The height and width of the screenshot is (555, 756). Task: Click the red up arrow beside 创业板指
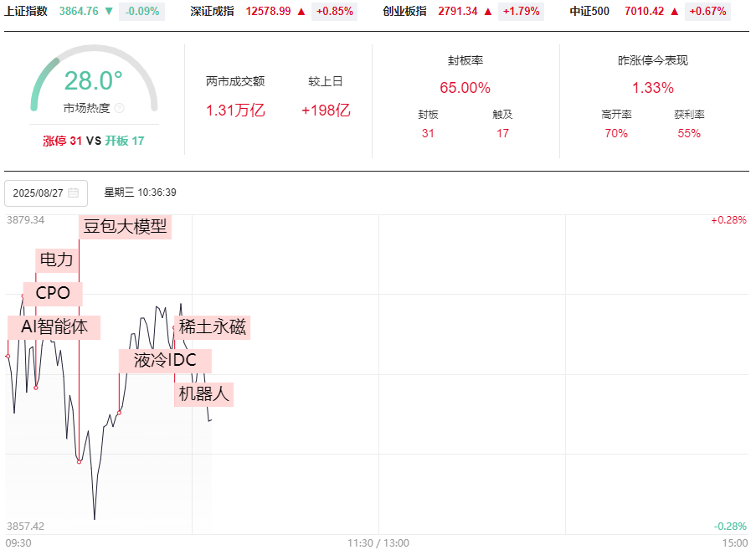[x=488, y=12]
